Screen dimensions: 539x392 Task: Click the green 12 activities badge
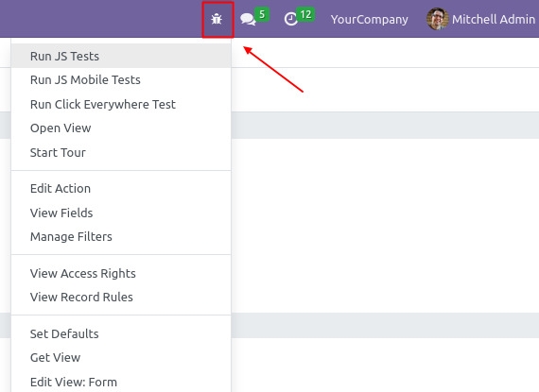305,14
